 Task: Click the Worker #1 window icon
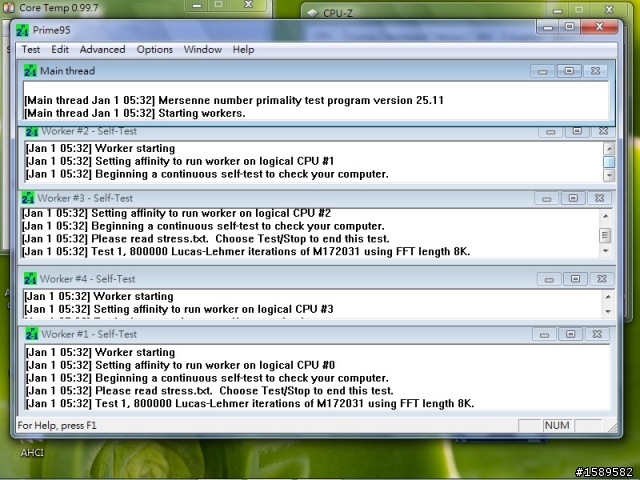pyautogui.click(x=31, y=334)
